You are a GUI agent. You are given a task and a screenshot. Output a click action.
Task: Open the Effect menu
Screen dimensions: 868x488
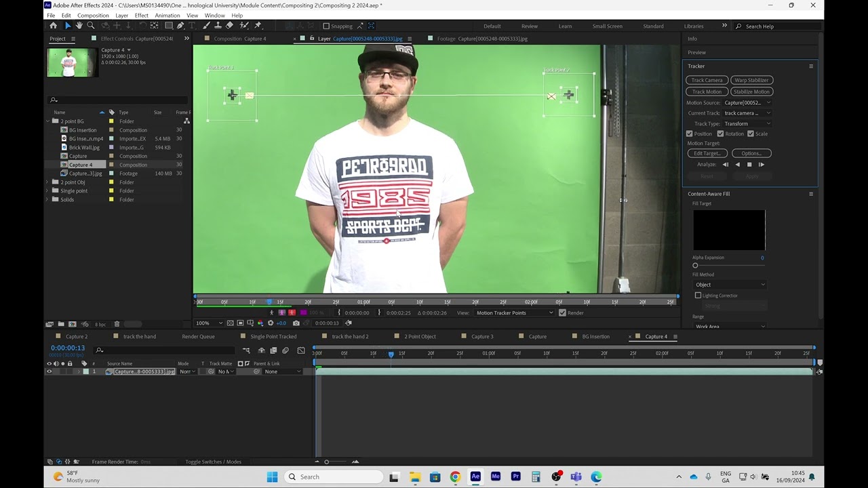tap(141, 15)
